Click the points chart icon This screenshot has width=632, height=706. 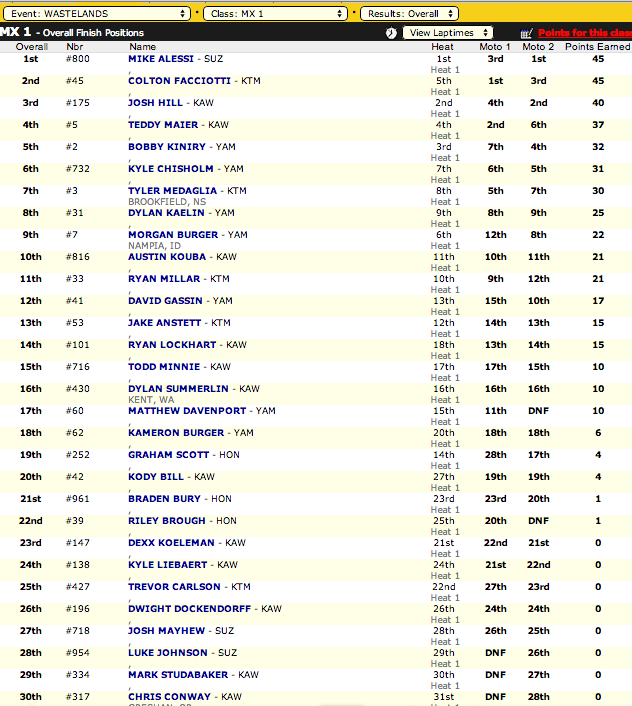527,33
